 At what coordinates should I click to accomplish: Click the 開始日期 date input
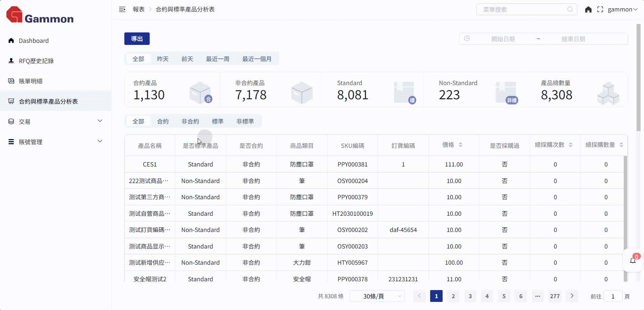[503, 39]
